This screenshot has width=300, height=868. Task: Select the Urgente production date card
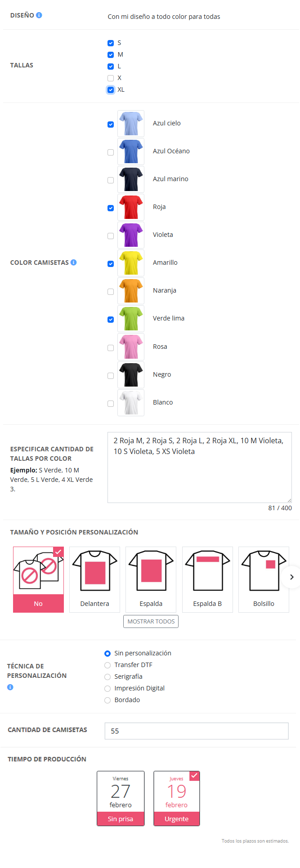coord(176,798)
